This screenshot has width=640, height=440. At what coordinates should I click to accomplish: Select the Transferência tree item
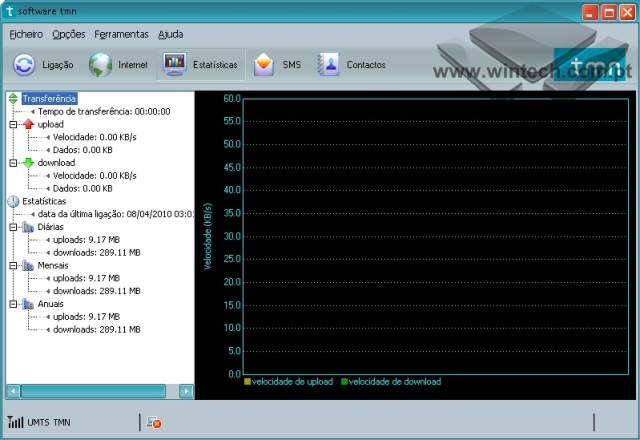(x=49, y=98)
